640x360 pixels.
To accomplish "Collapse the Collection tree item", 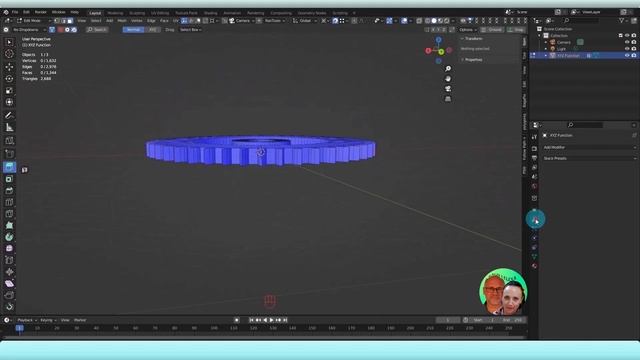I will [540, 36].
